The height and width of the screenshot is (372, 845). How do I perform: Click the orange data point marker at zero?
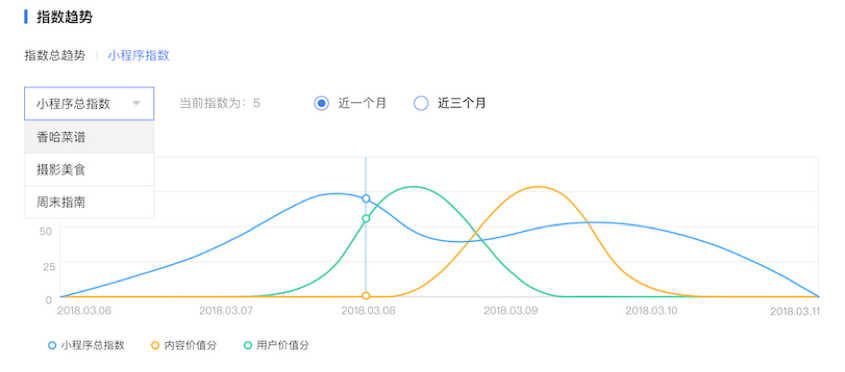[x=366, y=295]
